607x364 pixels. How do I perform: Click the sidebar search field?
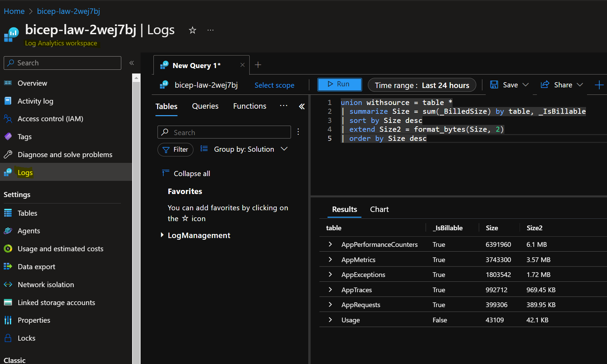[62, 63]
